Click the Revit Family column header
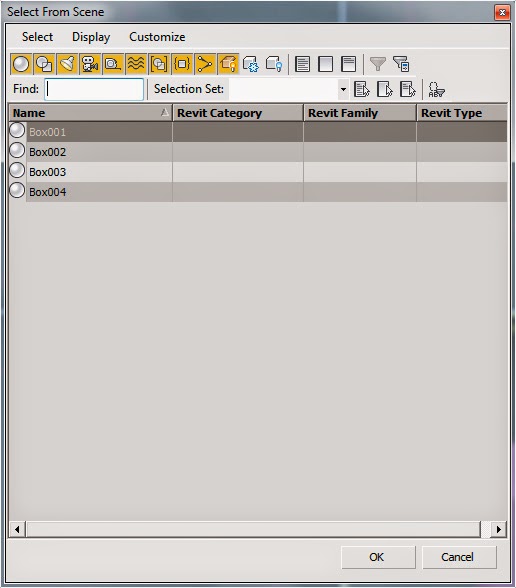This screenshot has height=588, width=516. (x=360, y=113)
